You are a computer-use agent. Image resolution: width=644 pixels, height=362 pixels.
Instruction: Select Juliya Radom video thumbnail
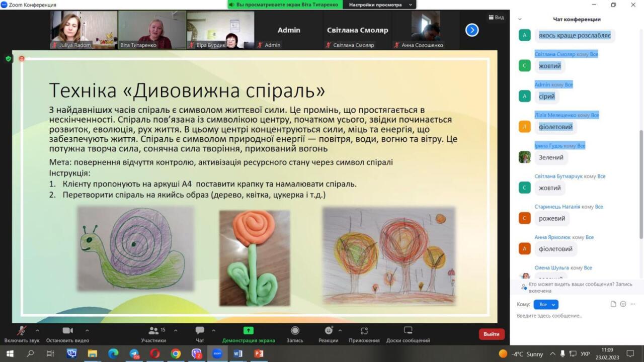84,30
